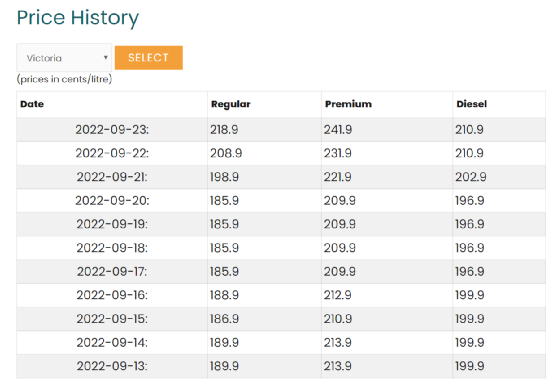The width and height of the screenshot is (553, 379).
Task: Open the Victoria region dropdown
Action: coord(64,57)
